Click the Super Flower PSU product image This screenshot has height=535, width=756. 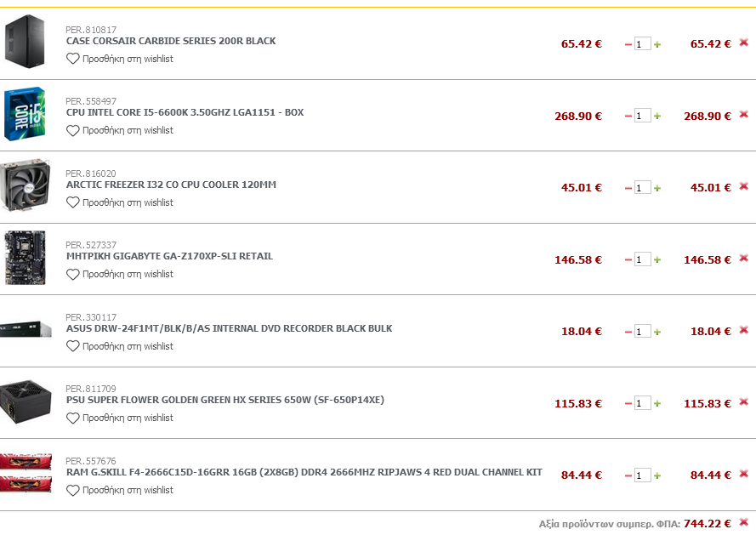coord(26,402)
